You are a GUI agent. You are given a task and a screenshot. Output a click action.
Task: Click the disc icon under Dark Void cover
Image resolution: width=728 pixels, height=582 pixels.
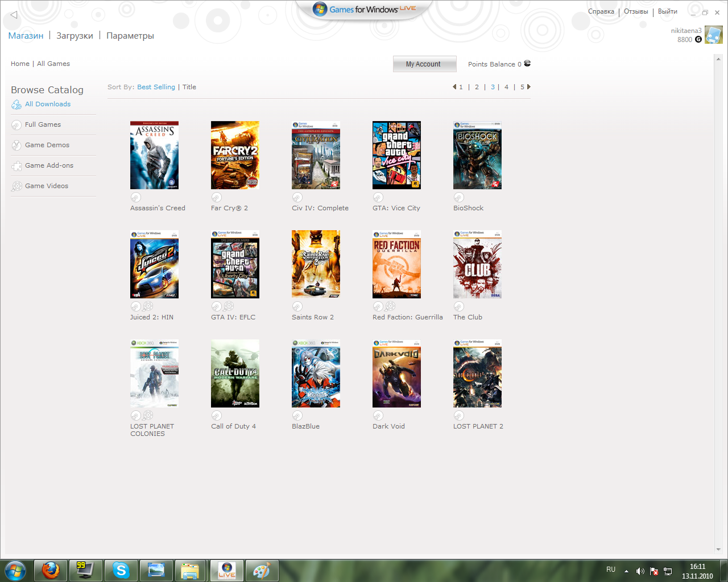pos(378,415)
